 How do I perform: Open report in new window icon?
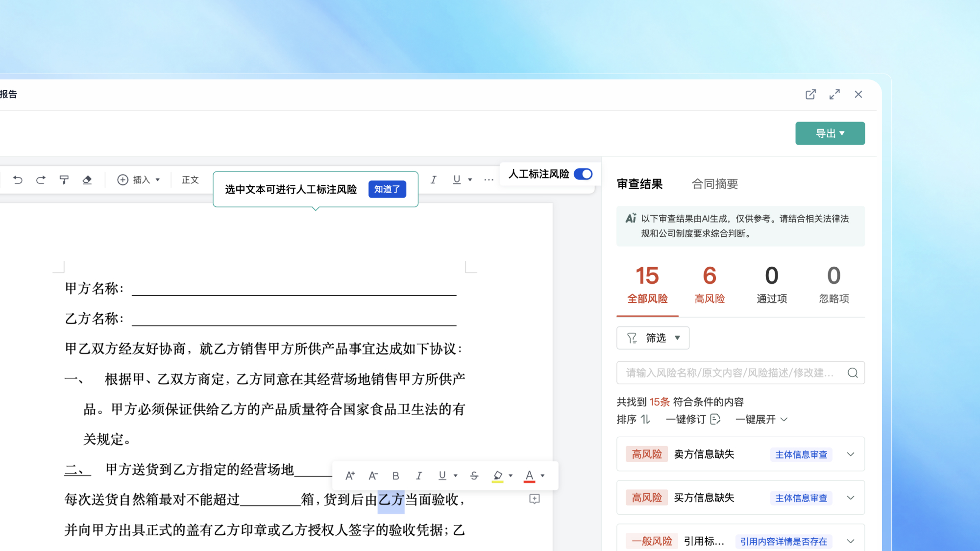[x=811, y=94]
